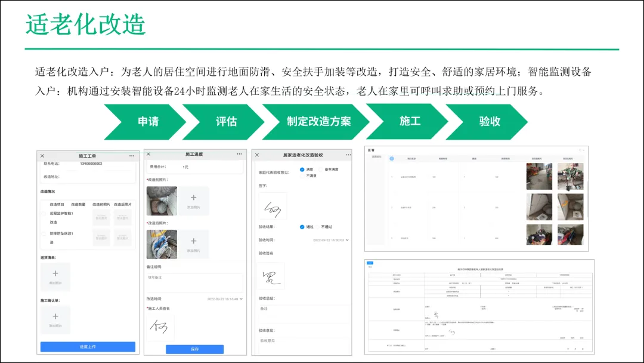This screenshot has width=644, height=363.
Task: Open the 验收签名 signature box
Action: pos(271,276)
